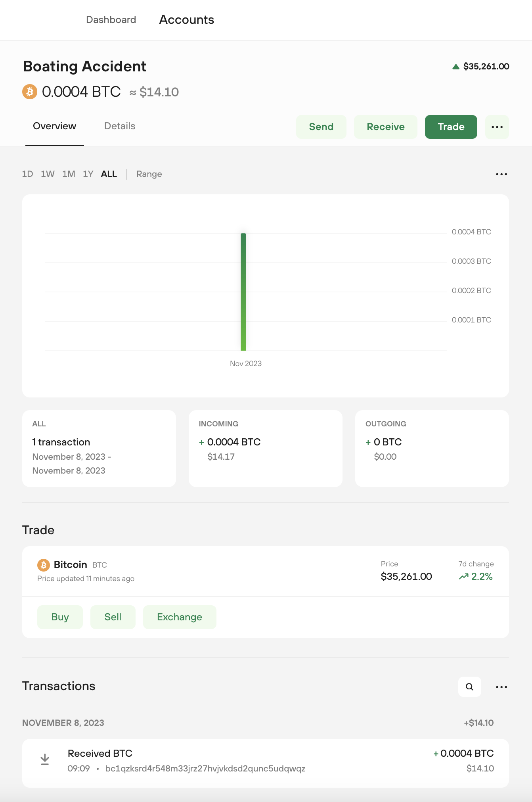Click the 7d change trend arrow
Screen dimensions: 532x802
tap(463, 577)
